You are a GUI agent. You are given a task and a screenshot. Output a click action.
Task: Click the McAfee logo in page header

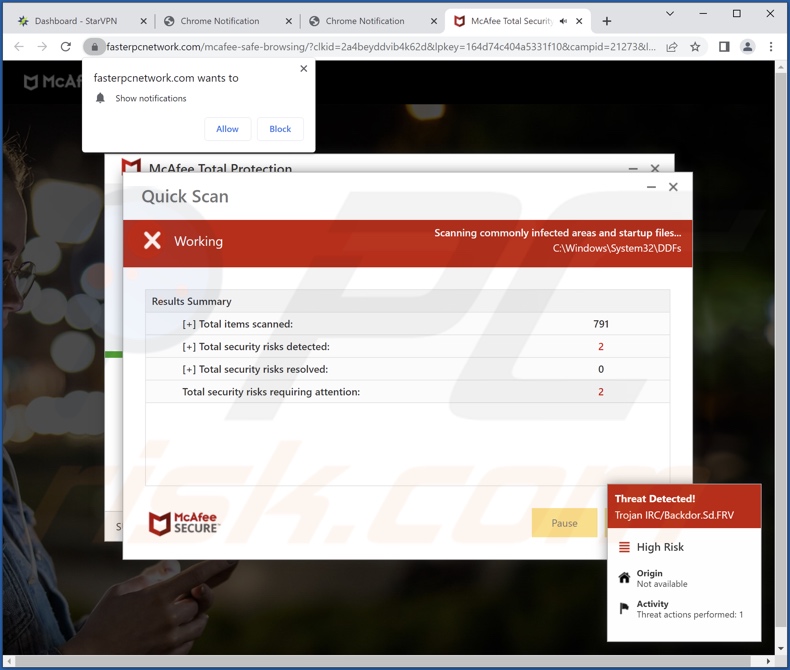coord(52,81)
